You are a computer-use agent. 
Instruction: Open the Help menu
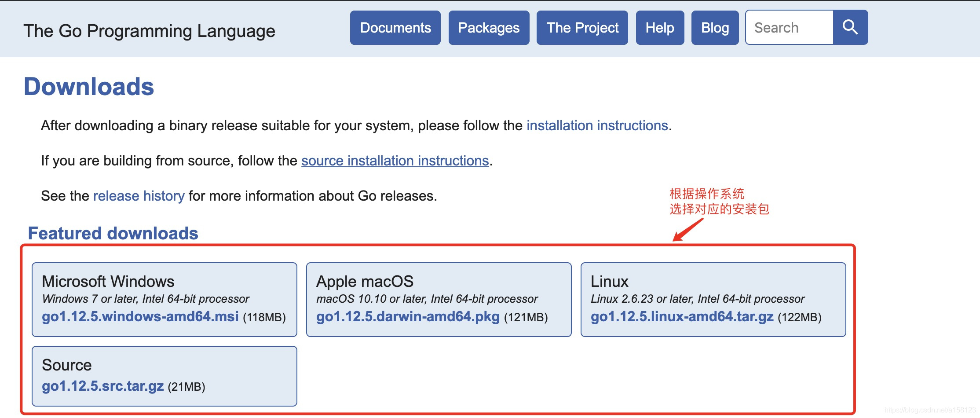[x=660, y=28]
